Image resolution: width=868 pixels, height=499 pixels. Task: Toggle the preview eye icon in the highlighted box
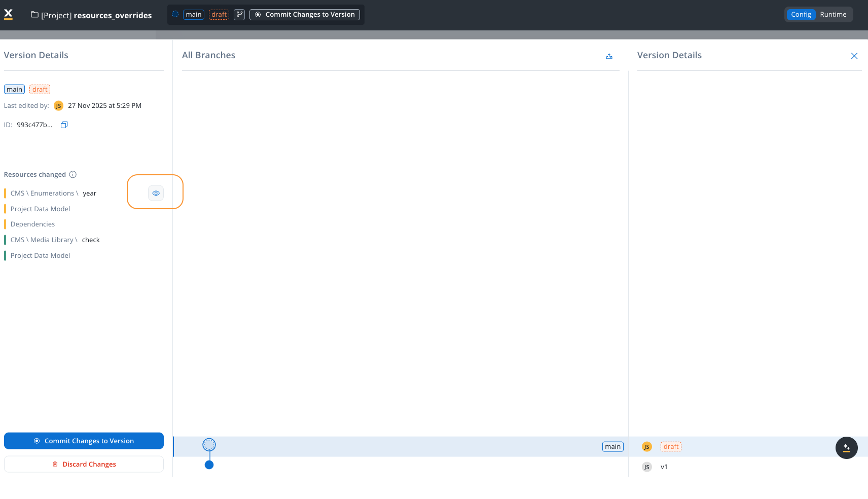tap(155, 193)
